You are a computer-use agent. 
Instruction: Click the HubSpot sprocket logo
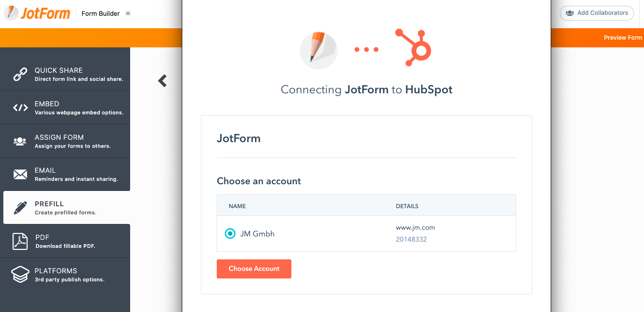click(x=413, y=47)
